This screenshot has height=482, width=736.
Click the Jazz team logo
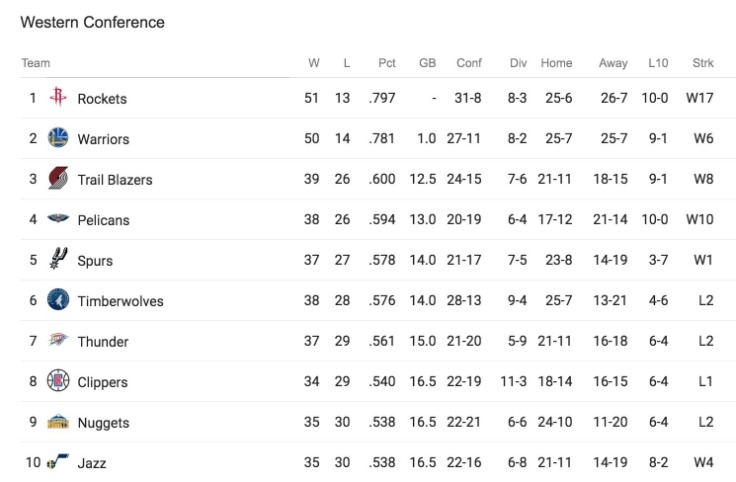pos(58,462)
